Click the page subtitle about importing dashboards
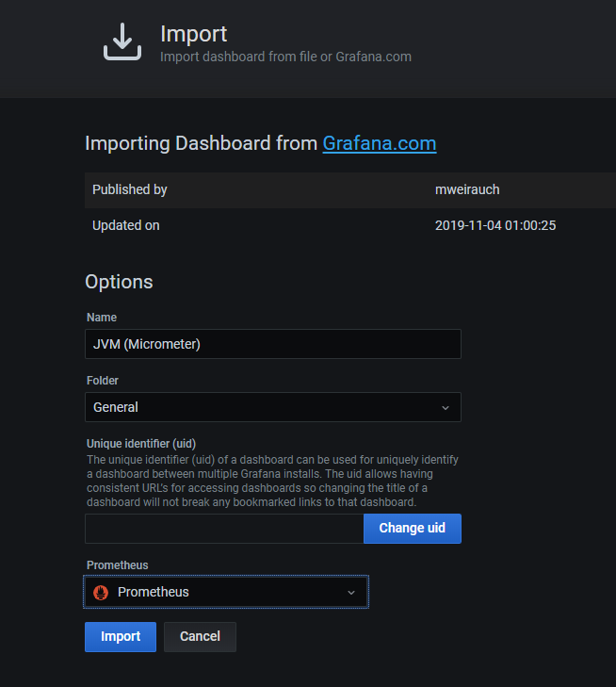Viewport: 616px width, 687px height. point(285,57)
